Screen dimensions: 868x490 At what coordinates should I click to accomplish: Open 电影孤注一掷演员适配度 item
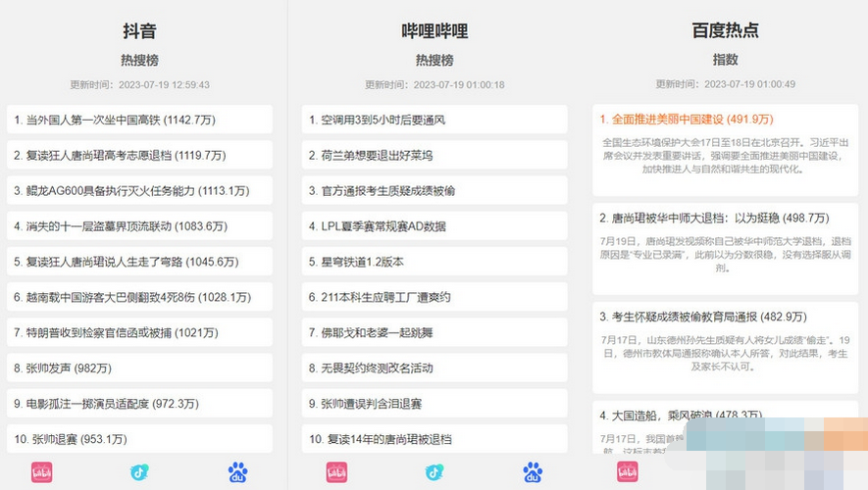(139, 403)
